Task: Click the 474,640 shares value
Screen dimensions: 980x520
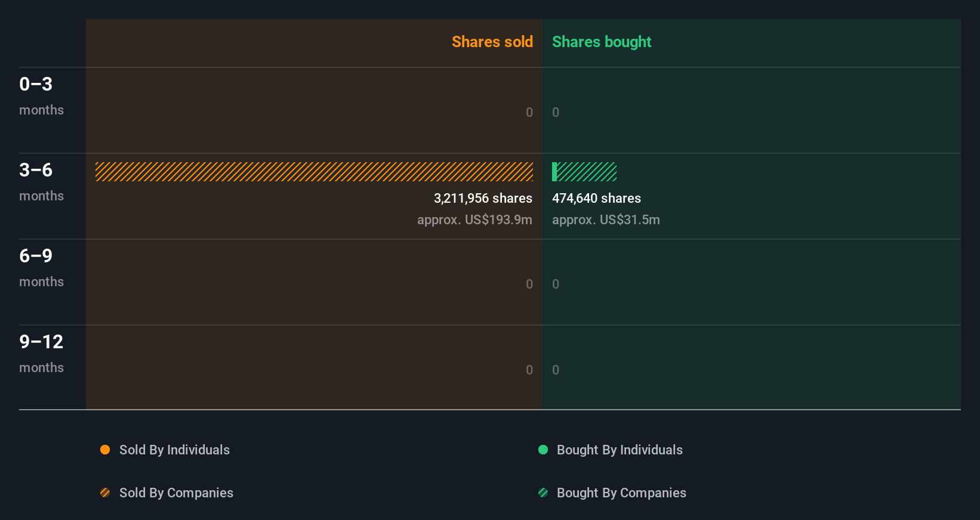Action: coord(596,199)
